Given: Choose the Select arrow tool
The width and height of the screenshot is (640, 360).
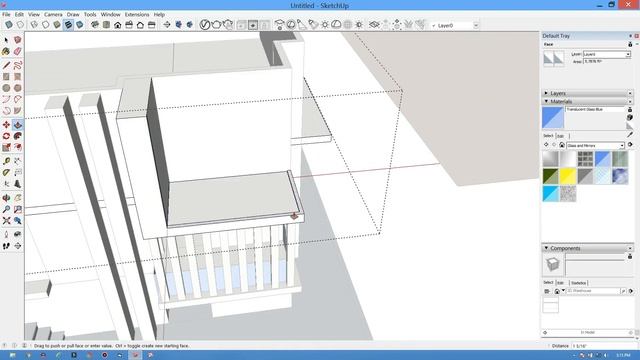Looking at the screenshot, I should tap(6, 40).
